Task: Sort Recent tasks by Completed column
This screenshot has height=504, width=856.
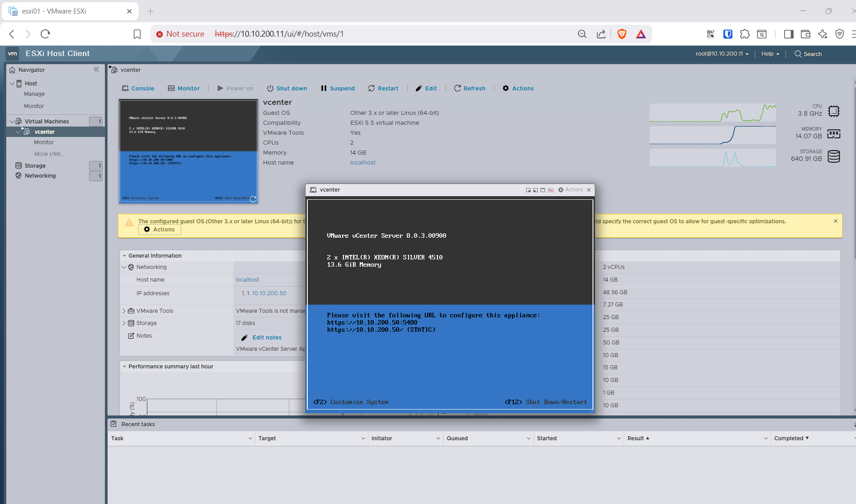Action: click(x=791, y=438)
